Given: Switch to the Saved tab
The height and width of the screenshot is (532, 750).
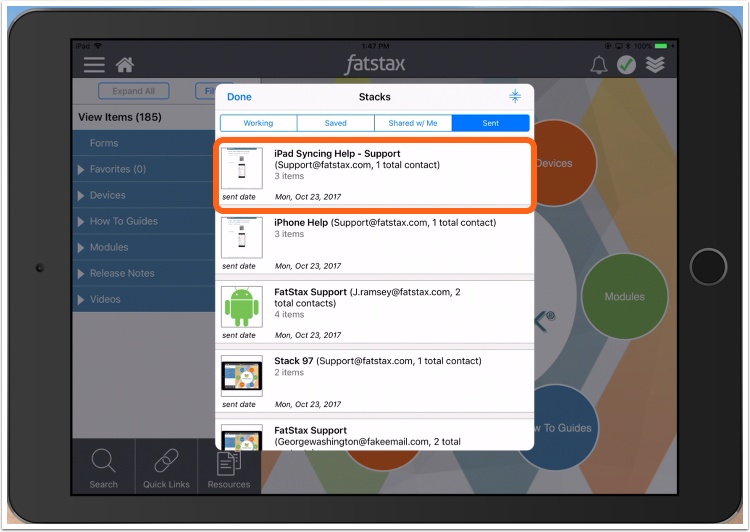Looking at the screenshot, I should (335, 123).
